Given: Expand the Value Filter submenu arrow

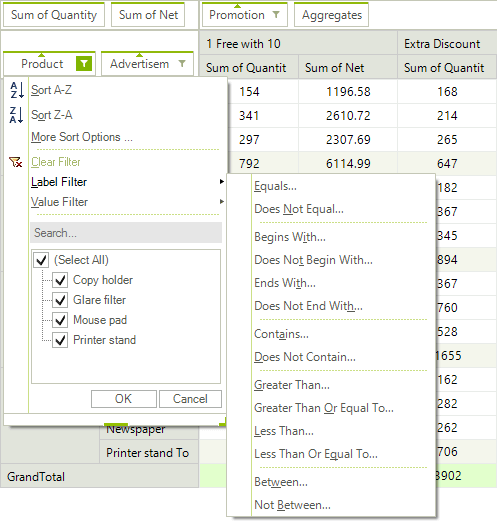Looking at the screenshot, I should pyautogui.click(x=222, y=202).
